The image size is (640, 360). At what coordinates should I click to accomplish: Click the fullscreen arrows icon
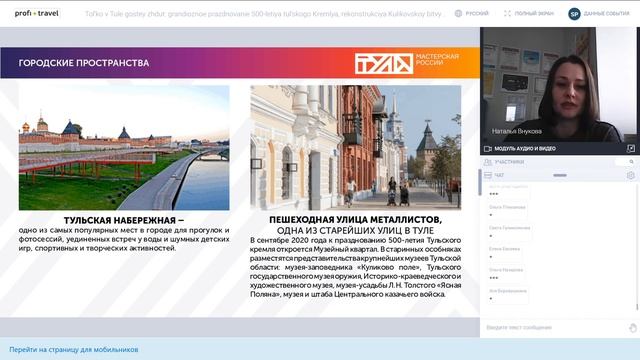pyautogui.click(x=507, y=13)
